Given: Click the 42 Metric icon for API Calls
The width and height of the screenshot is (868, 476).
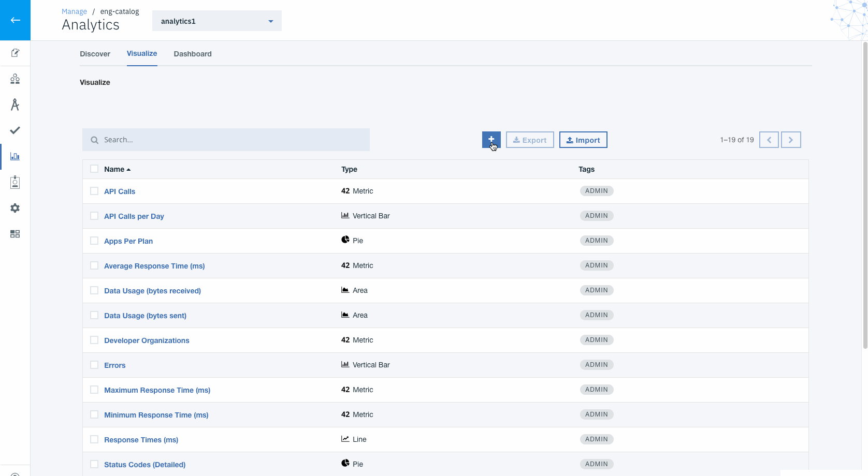Looking at the screenshot, I should click(345, 191).
